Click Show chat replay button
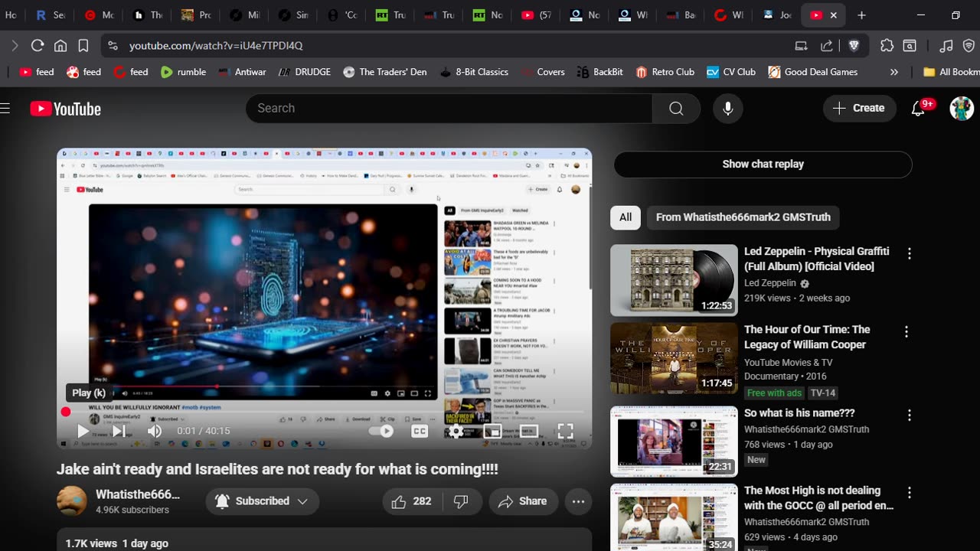This screenshot has width=980, height=551. (763, 165)
